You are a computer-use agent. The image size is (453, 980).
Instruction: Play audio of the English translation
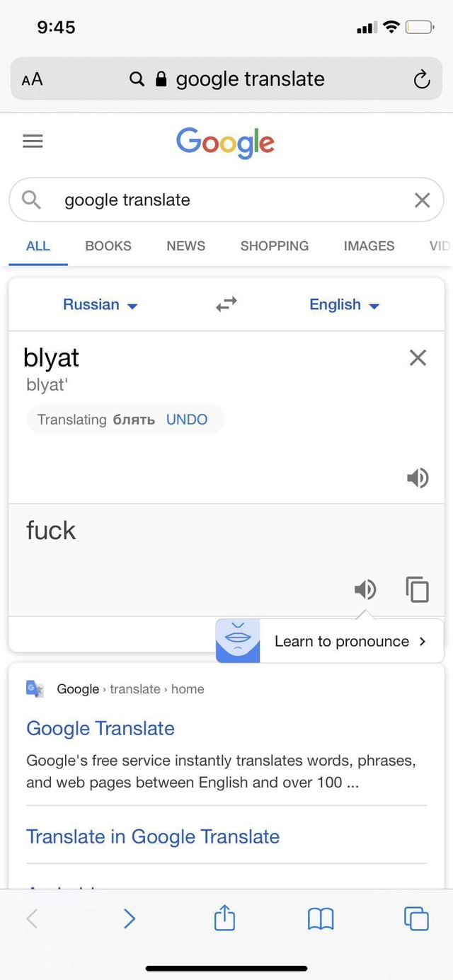pos(365,589)
